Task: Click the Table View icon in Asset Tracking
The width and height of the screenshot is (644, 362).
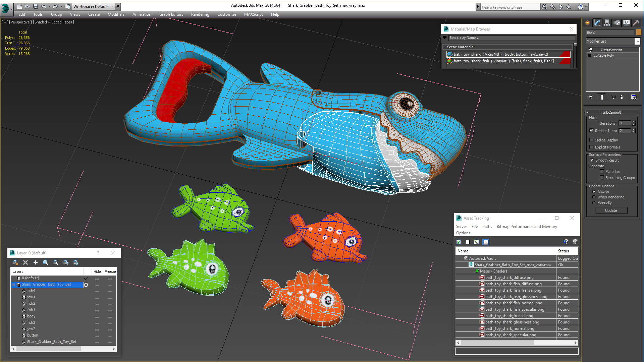Action: (486, 242)
